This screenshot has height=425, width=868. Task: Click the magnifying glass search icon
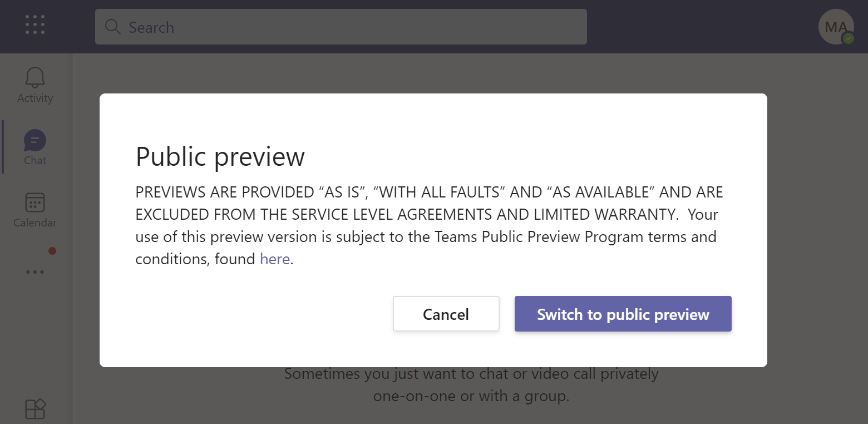(x=113, y=27)
